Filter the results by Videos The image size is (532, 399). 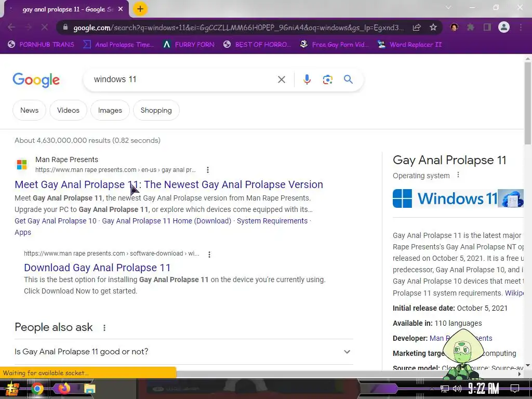click(x=68, y=110)
